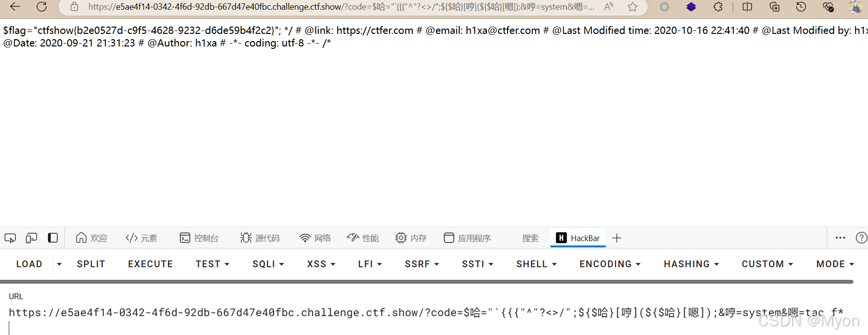Toggle DevTools dock side panel icon
Image resolution: width=868 pixels, height=335 pixels.
pyautogui.click(x=53, y=238)
